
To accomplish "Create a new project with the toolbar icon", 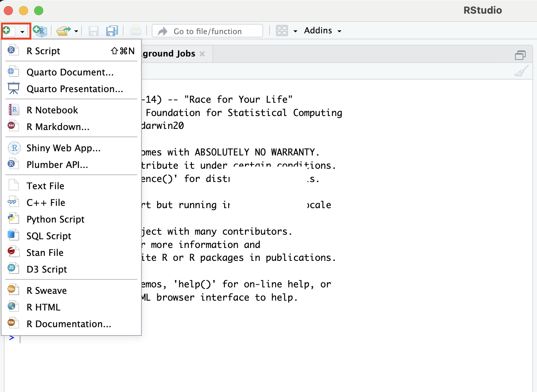I will point(40,31).
